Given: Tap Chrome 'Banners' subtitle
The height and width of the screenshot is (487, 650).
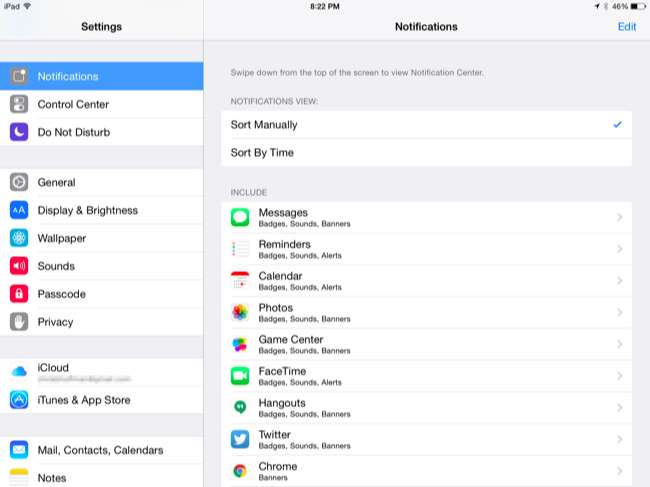Looking at the screenshot, I should pos(273,477).
